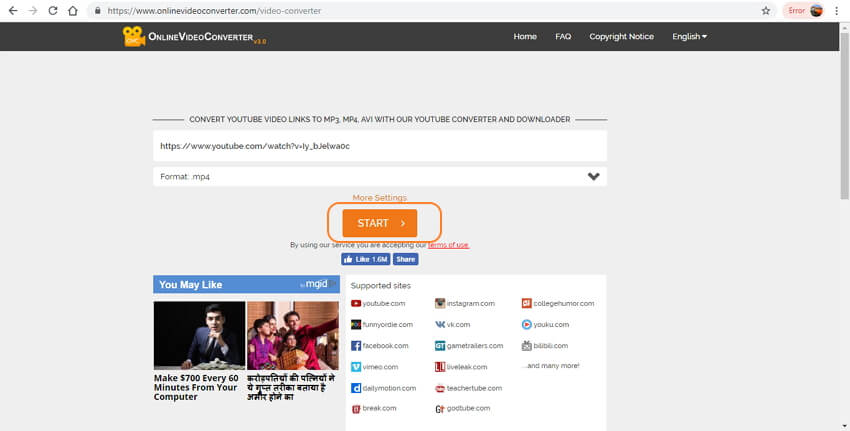Open the terms of use link

click(x=448, y=245)
